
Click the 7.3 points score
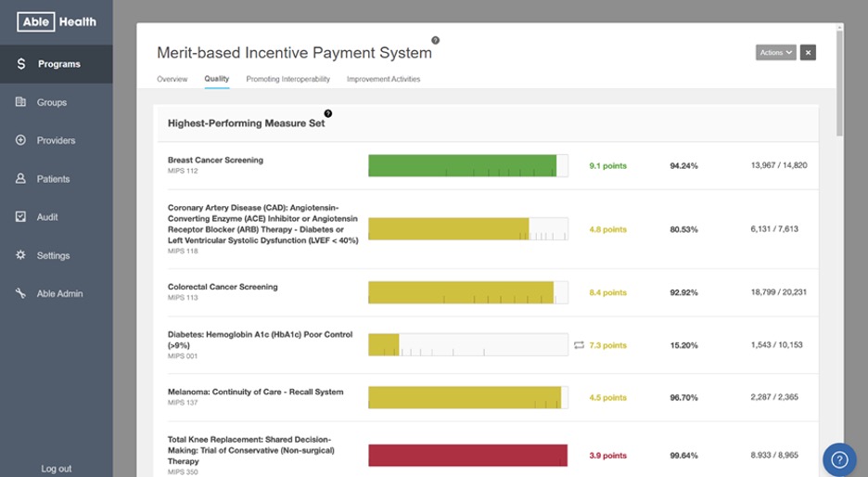click(607, 345)
